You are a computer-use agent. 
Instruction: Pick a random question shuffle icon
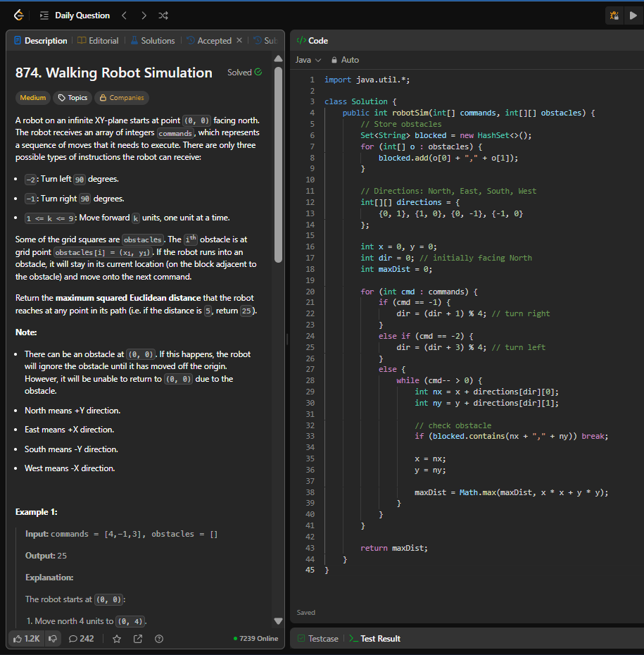pyautogui.click(x=163, y=15)
